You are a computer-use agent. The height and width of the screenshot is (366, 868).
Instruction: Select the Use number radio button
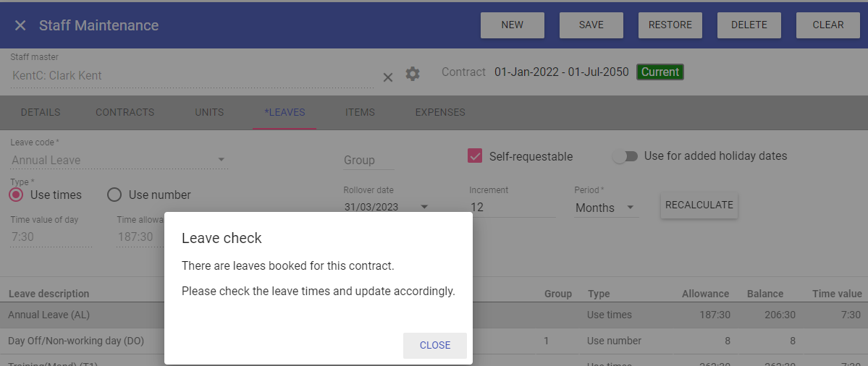[114, 195]
